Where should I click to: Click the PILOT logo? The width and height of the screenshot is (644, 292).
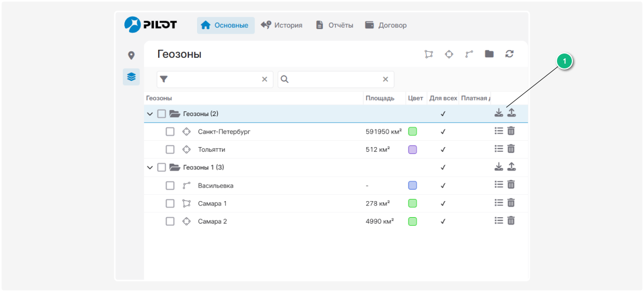point(151,25)
